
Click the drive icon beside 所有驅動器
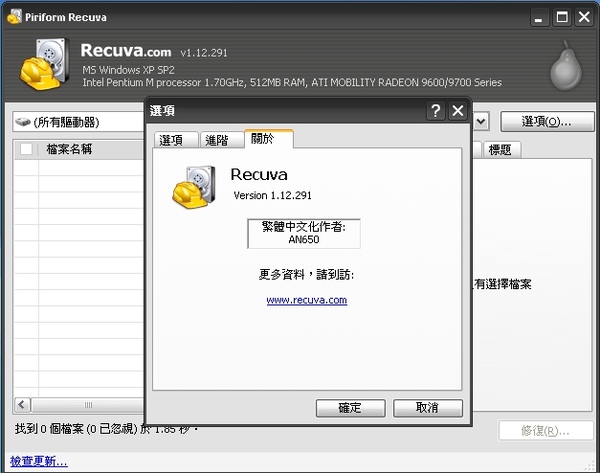tap(23, 122)
